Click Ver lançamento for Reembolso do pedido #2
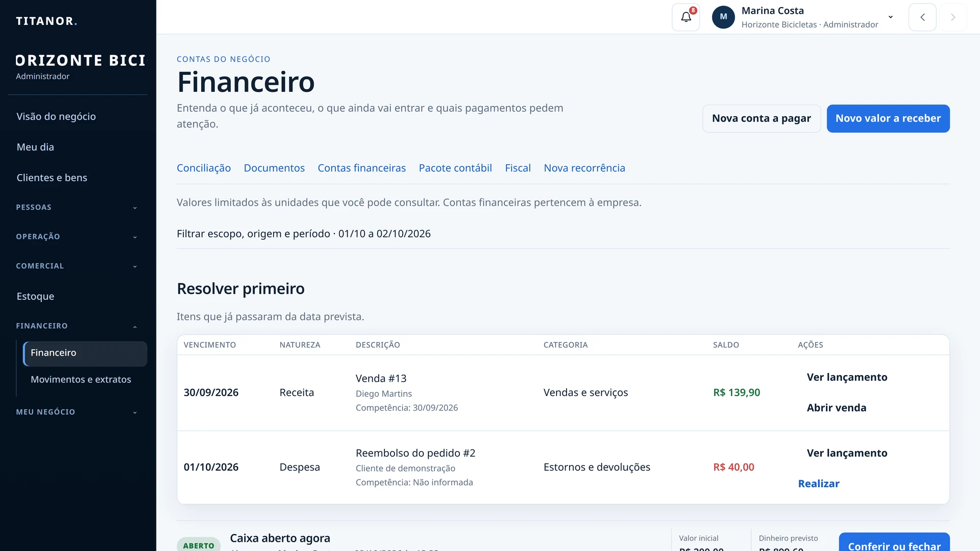The height and width of the screenshot is (551, 980). coord(847,453)
